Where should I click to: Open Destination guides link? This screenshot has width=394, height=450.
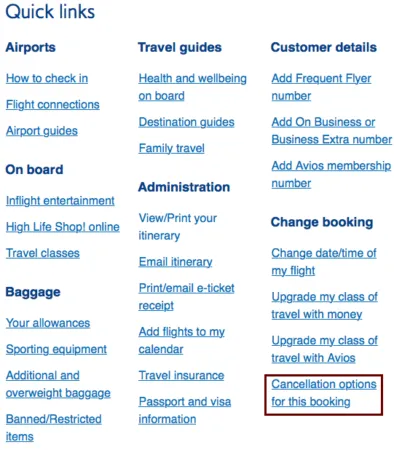187,122
